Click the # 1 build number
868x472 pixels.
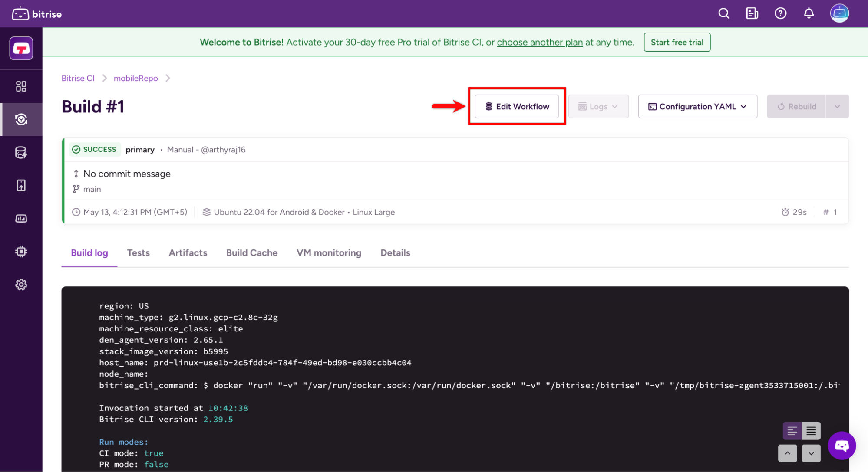point(830,212)
